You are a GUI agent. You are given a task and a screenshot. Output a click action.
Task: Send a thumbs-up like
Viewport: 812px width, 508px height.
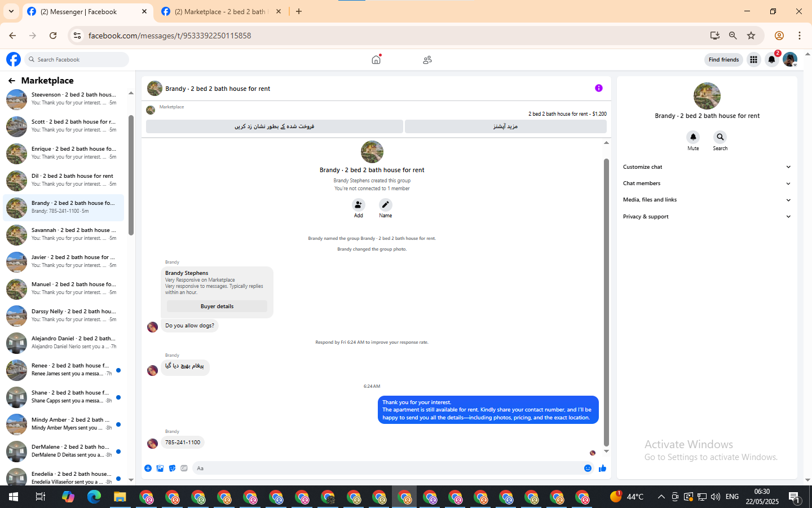pyautogui.click(x=602, y=468)
